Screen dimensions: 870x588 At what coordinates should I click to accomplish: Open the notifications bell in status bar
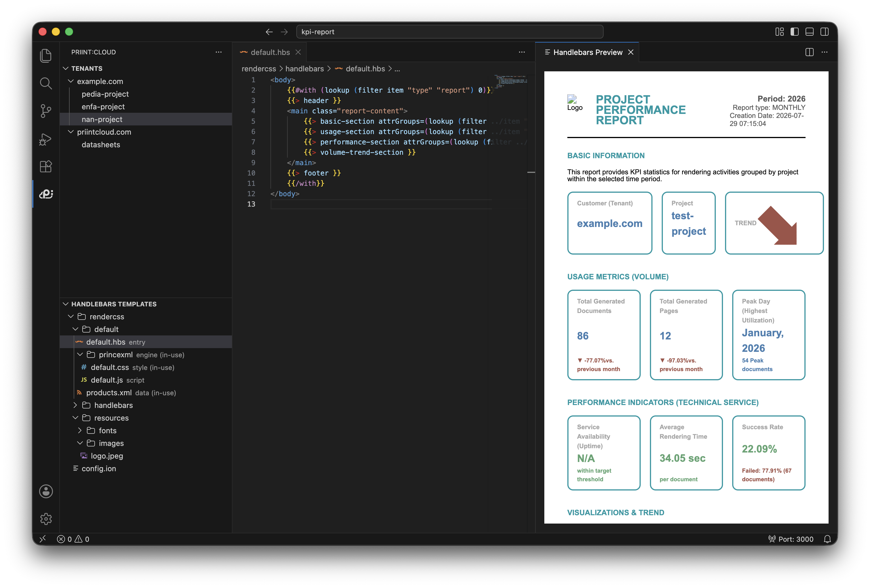827,539
